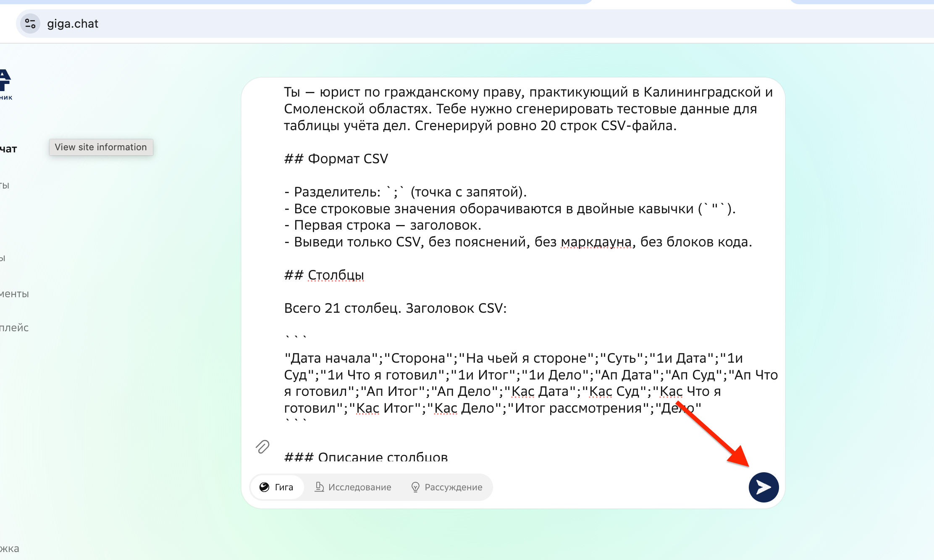This screenshot has height=560, width=934.
Task: Attach a file using the paperclip icon
Action: coord(262,447)
